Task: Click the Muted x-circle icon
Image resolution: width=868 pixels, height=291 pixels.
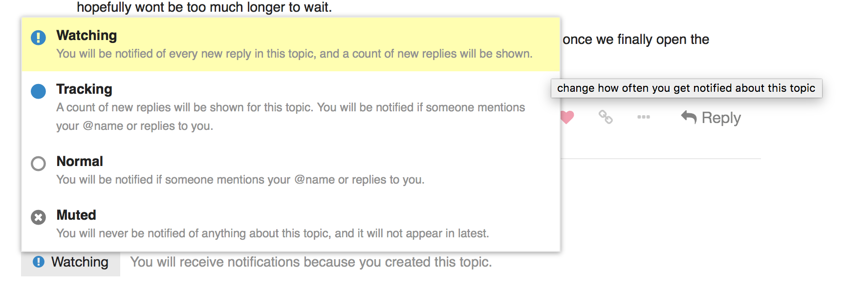Action: click(x=38, y=217)
